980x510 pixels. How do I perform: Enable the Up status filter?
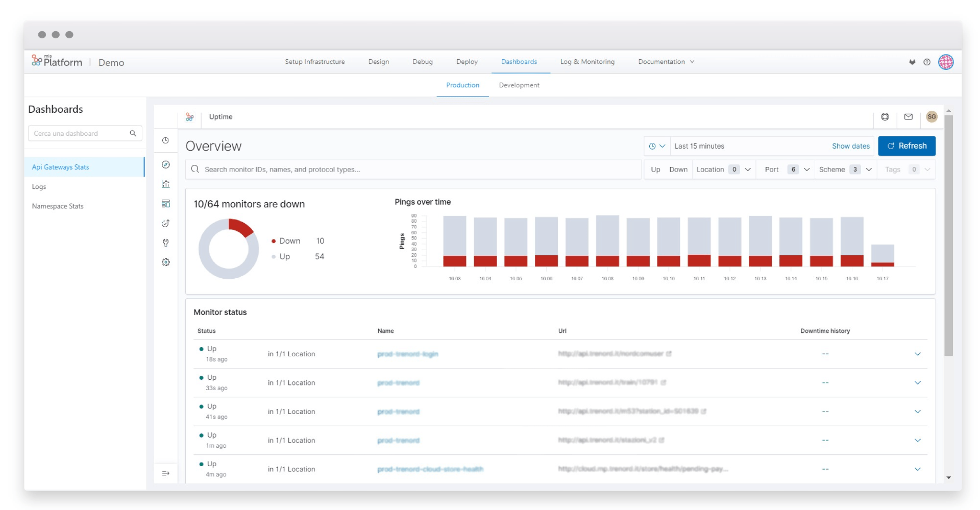(655, 169)
